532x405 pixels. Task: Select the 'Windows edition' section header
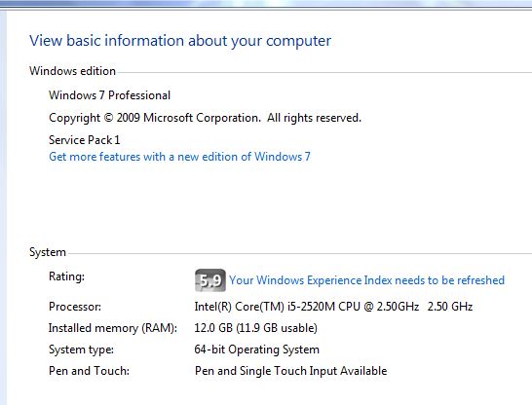[x=72, y=71]
